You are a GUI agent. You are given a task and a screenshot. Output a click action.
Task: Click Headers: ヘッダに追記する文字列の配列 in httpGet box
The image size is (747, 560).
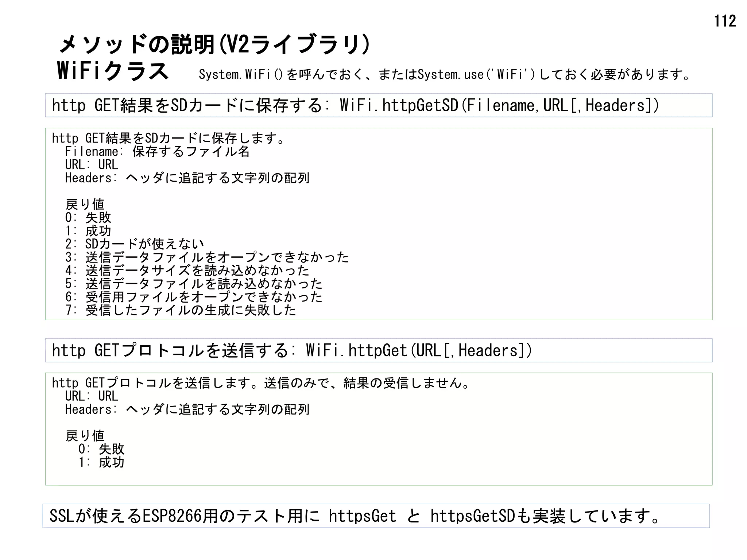[x=187, y=409]
